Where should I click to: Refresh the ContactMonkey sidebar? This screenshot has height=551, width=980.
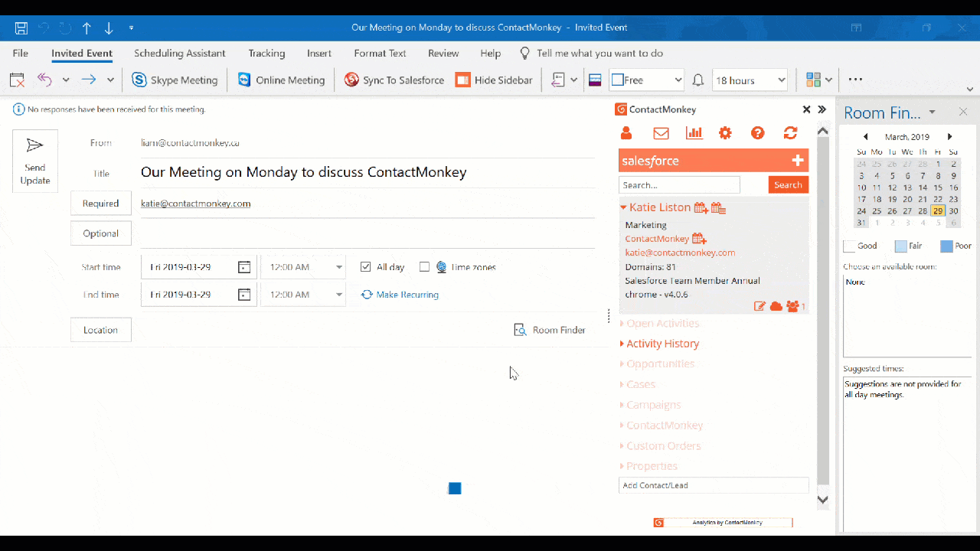(x=791, y=133)
